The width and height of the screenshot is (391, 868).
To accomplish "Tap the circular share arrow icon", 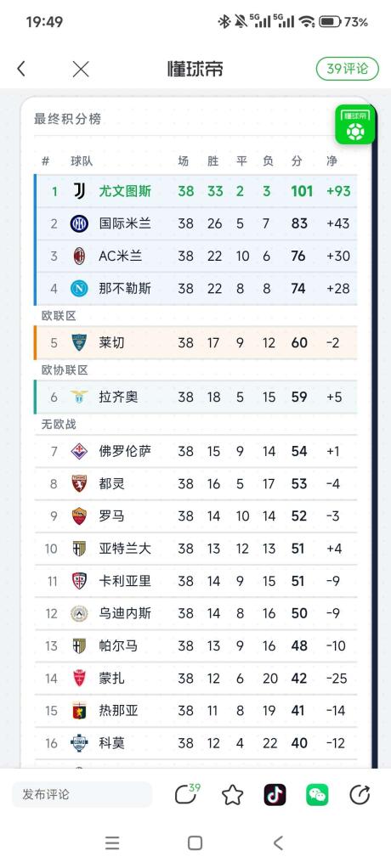I will point(360,796).
